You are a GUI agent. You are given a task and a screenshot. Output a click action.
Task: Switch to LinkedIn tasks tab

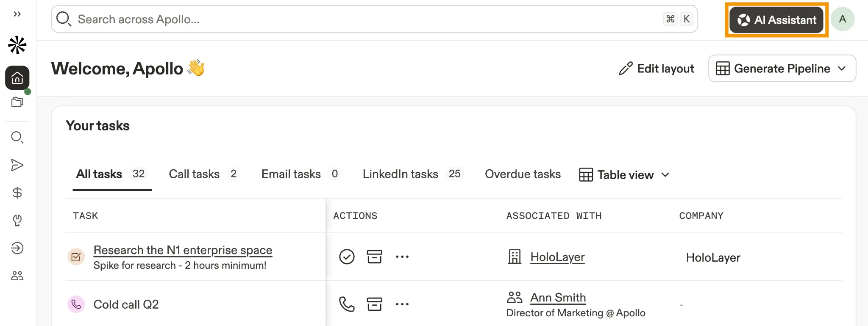point(412,174)
